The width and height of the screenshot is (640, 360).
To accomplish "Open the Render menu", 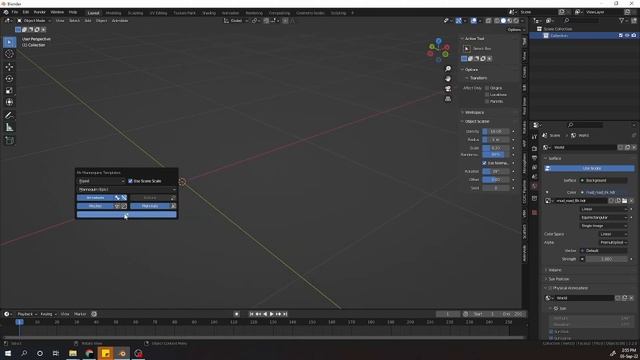I will pyautogui.click(x=40, y=12).
